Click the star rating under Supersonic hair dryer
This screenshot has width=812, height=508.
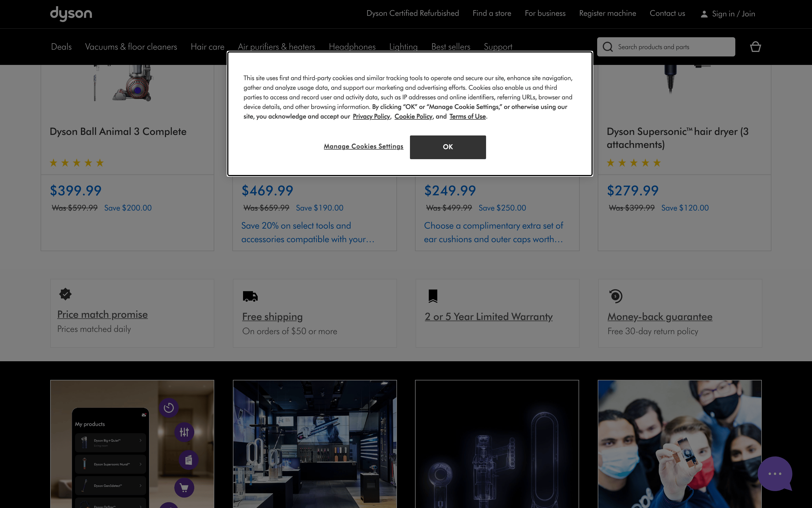click(x=634, y=163)
